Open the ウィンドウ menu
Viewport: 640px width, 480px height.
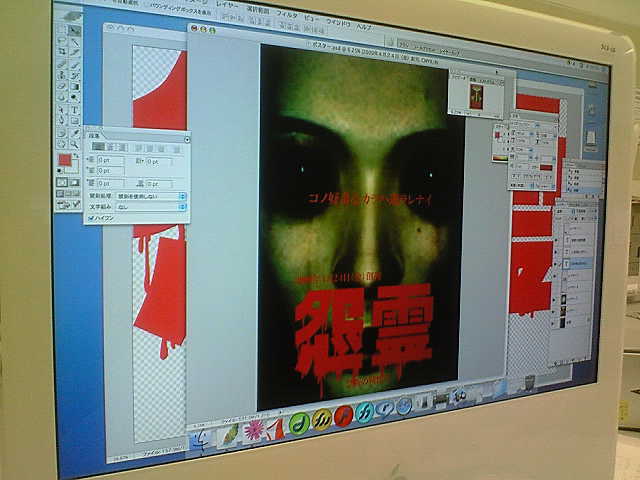339,23
